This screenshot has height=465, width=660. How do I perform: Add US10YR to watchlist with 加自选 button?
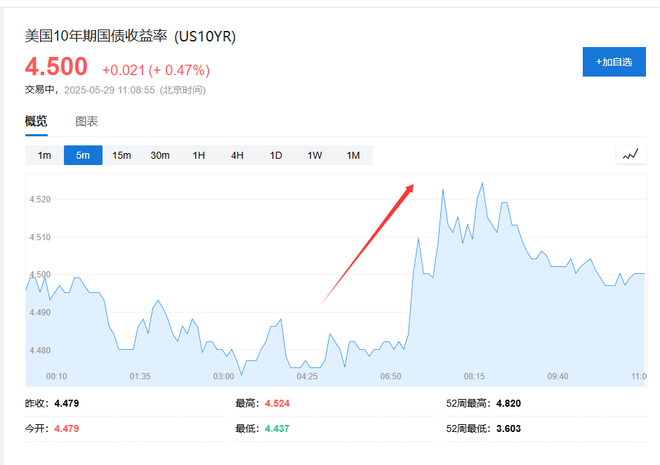pos(614,62)
